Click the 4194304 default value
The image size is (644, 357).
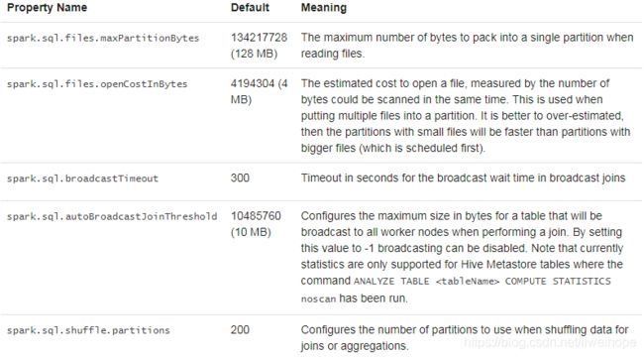pos(253,83)
